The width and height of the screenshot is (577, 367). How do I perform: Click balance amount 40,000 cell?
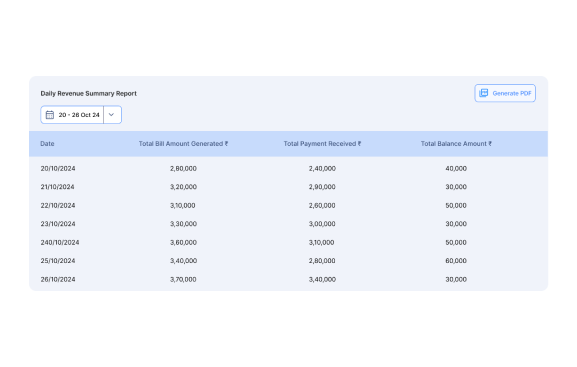click(x=456, y=169)
